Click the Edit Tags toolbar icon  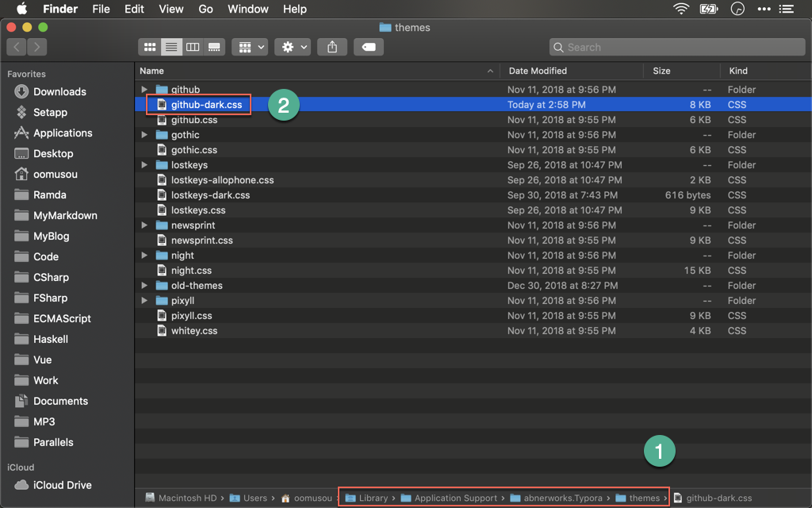[369, 47]
